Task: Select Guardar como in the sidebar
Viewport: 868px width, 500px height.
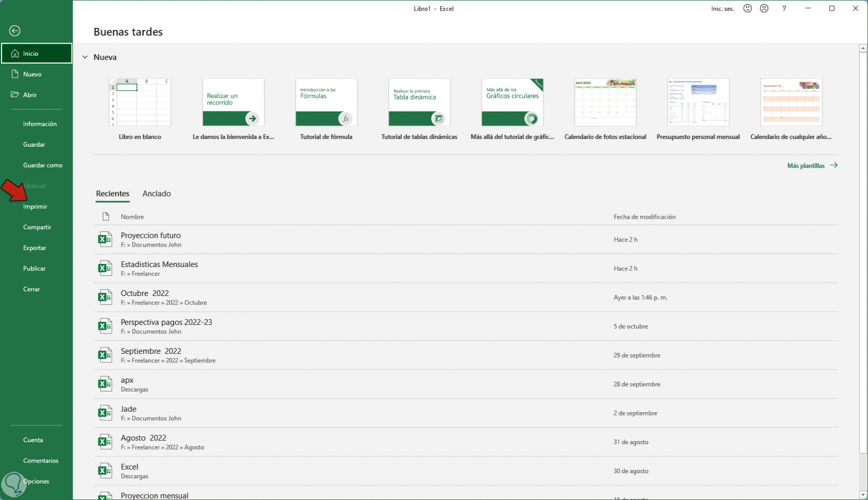Action: pyautogui.click(x=43, y=165)
